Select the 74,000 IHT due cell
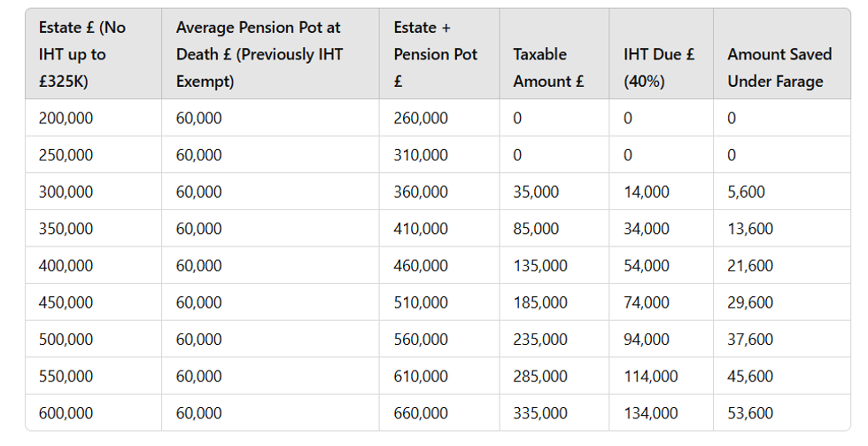868x446 pixels. (647, 302)
